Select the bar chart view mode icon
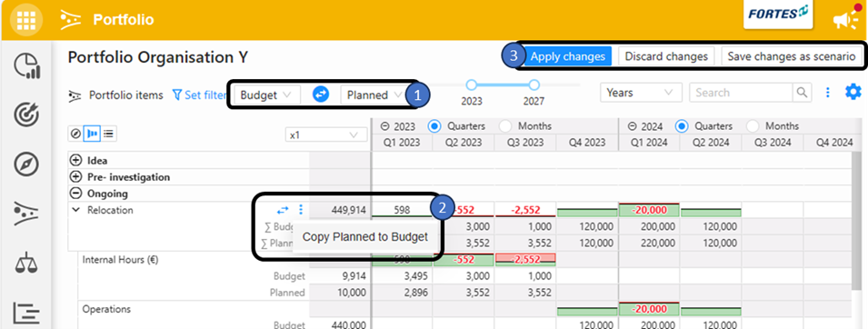Viewport: 868px width, 329px height. tap(91, 134)
